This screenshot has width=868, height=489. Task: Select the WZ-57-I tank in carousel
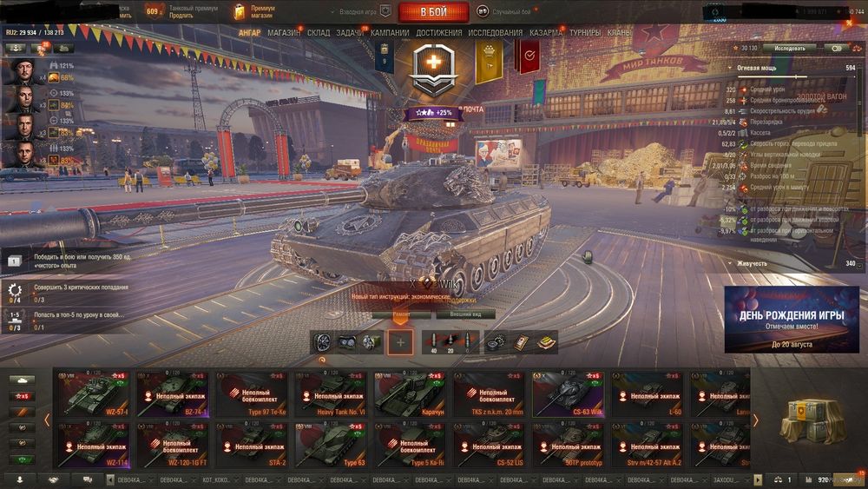(93, 393)
